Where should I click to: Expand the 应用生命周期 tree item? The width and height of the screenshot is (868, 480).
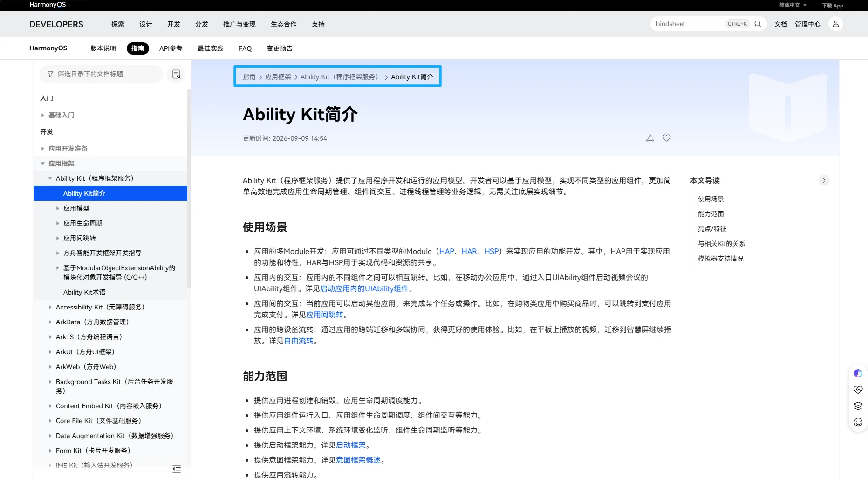[x=58, y=223]
